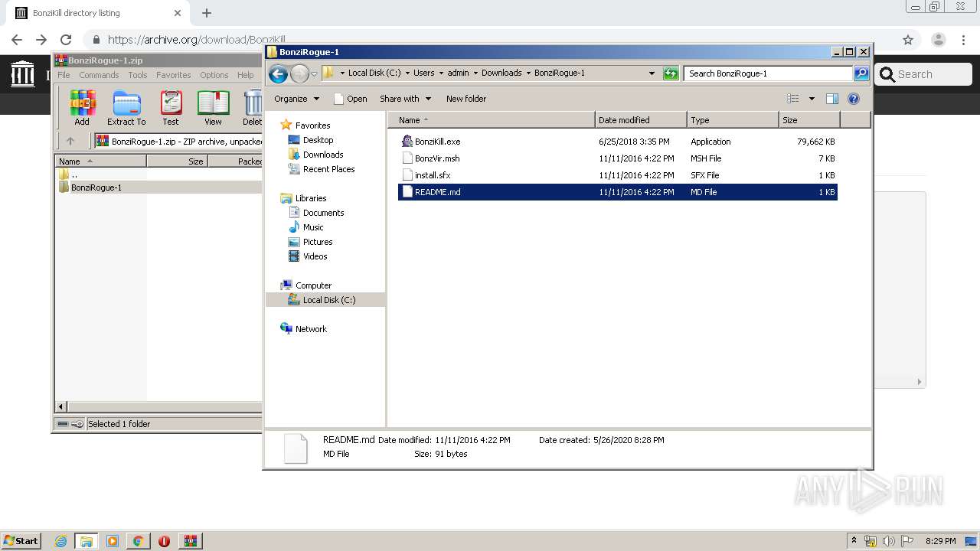Click the New folder button

(466, 99)
